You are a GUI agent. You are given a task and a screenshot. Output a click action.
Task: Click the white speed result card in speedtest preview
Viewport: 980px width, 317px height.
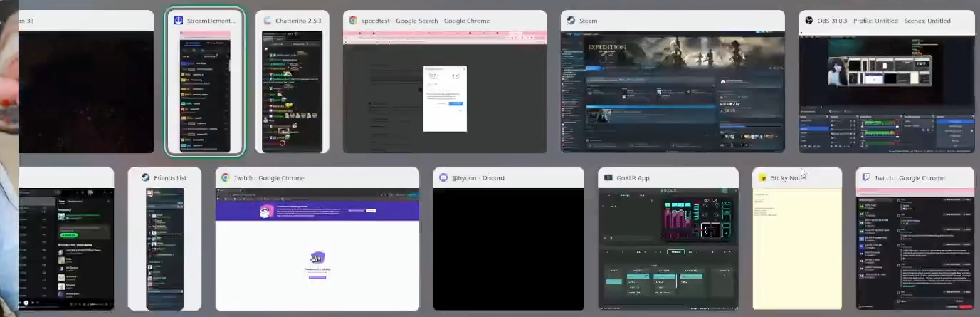point(445,98)
